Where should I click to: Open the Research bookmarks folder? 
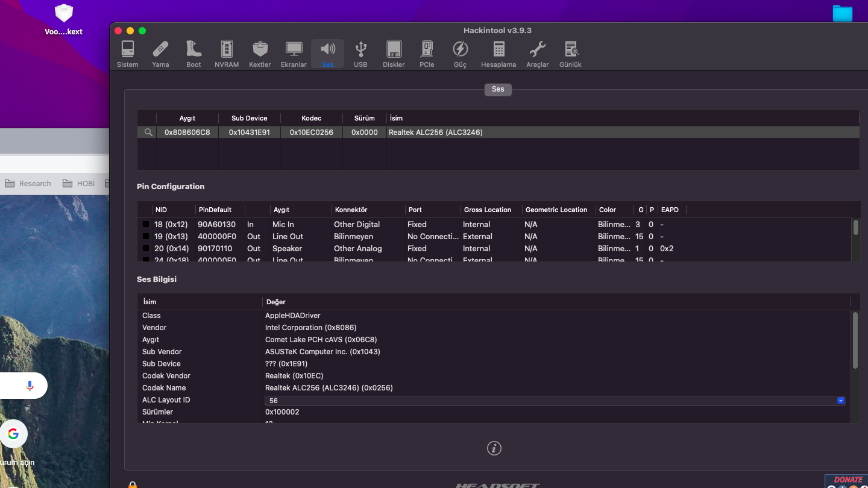(x=28, y=184)
